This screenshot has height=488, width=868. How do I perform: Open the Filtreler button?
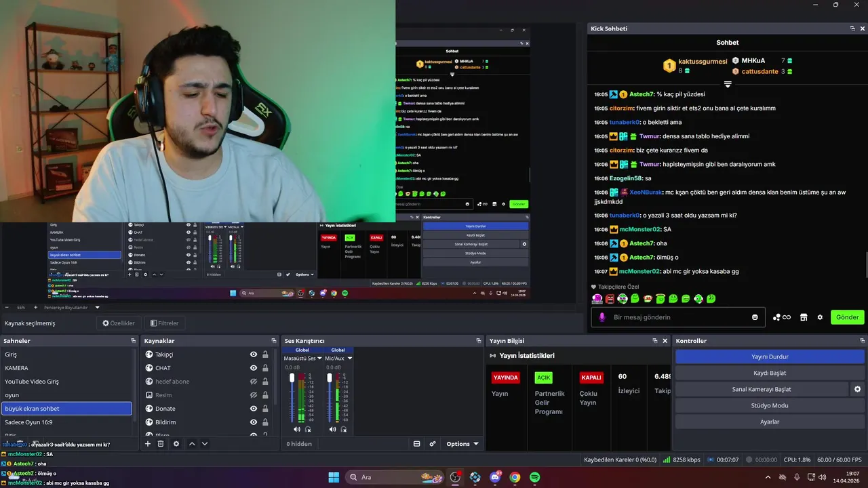pos(164,323)
